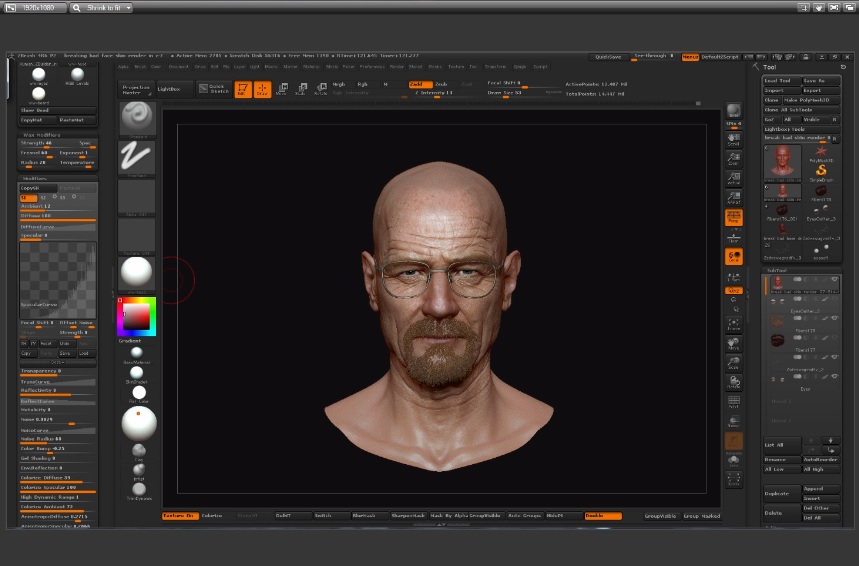
Task: Toggle the Double button at bottom
Action: (603, 516)
